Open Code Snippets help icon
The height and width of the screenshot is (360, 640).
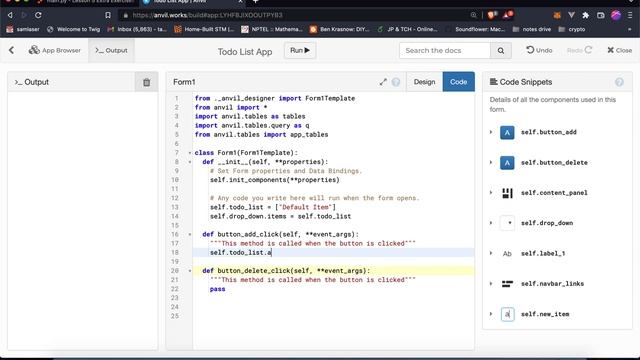click(x=619, y=82)
